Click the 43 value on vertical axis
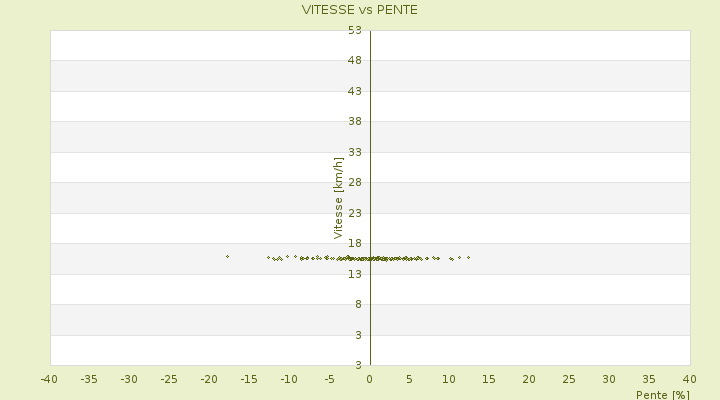Screen dimensions: 720x400 [355, 91]
